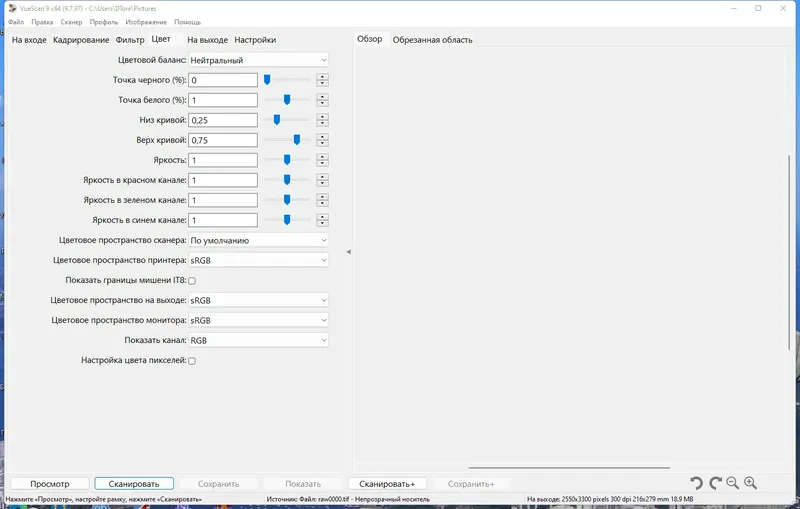This screenshot has width=800, height=509.
Task: Enable Показать границы мишени IT8 checkbox
Action: 192,281
